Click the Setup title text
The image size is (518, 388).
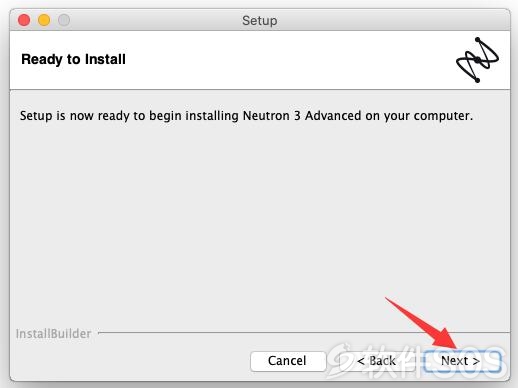tap(259, 21)
